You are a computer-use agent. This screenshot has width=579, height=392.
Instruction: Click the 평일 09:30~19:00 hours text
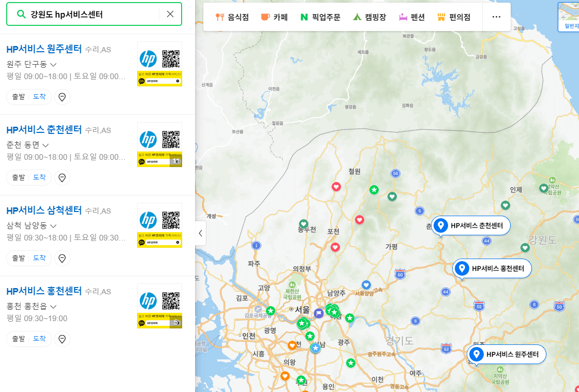[x=37, y=319]
